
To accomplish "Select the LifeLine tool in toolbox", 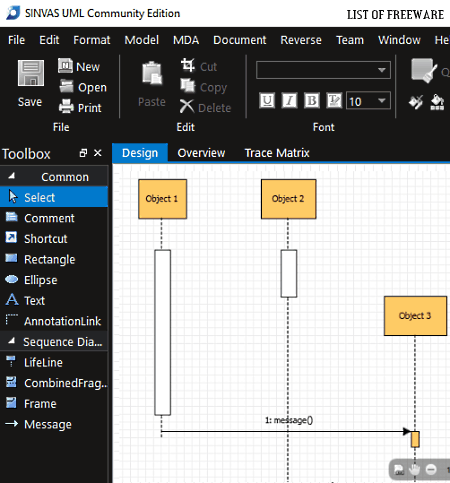I will 54,362.
